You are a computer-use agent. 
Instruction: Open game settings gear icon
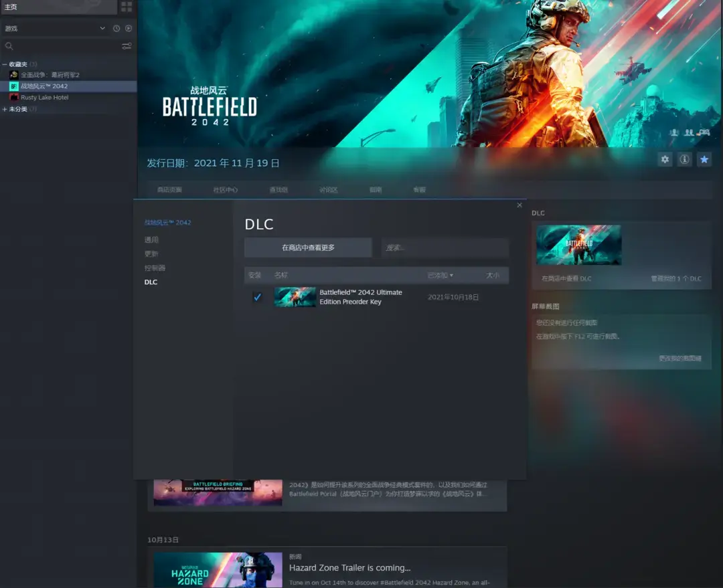665,159
